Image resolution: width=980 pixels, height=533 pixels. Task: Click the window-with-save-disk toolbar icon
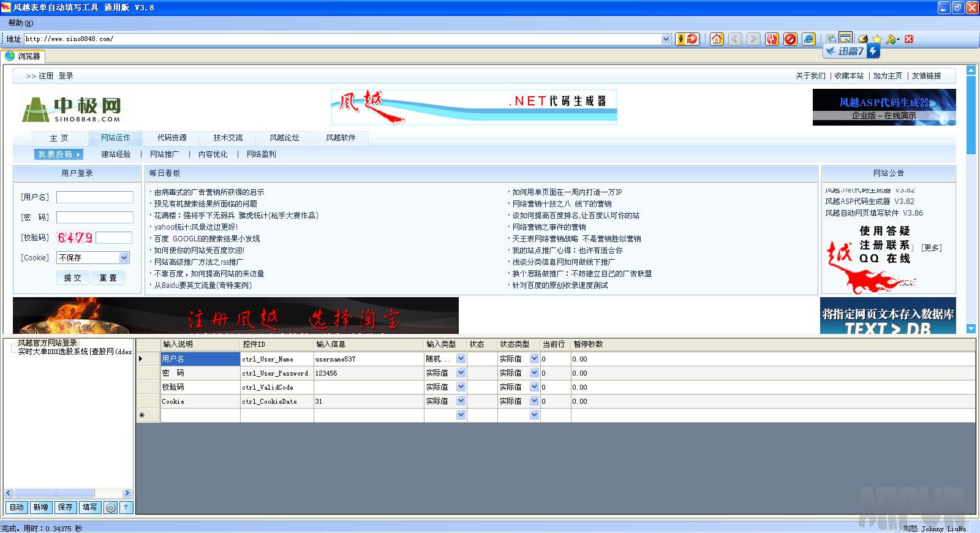click(x=831, y=39)
